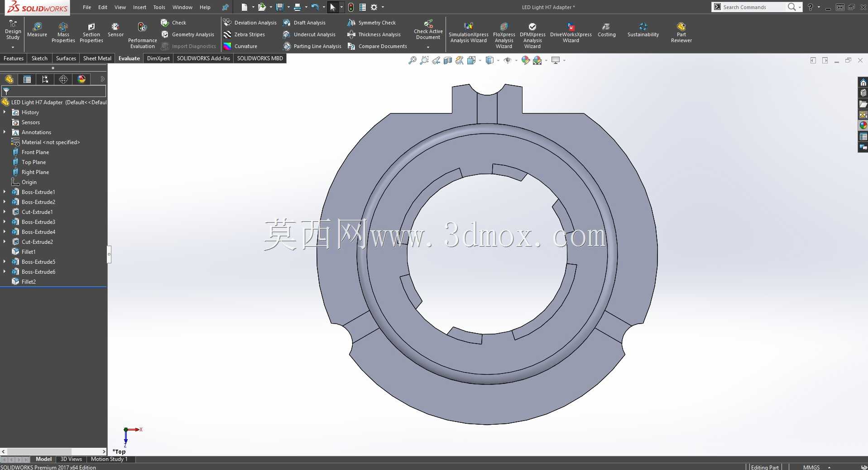
Task: Start Deviation Analysis
Action: (x=250, y=23)
